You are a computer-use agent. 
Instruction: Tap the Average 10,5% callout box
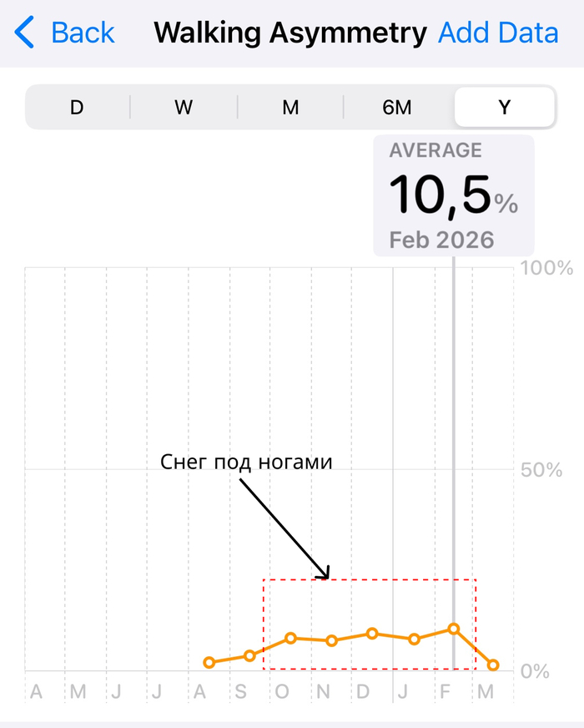tap(453, 195)
